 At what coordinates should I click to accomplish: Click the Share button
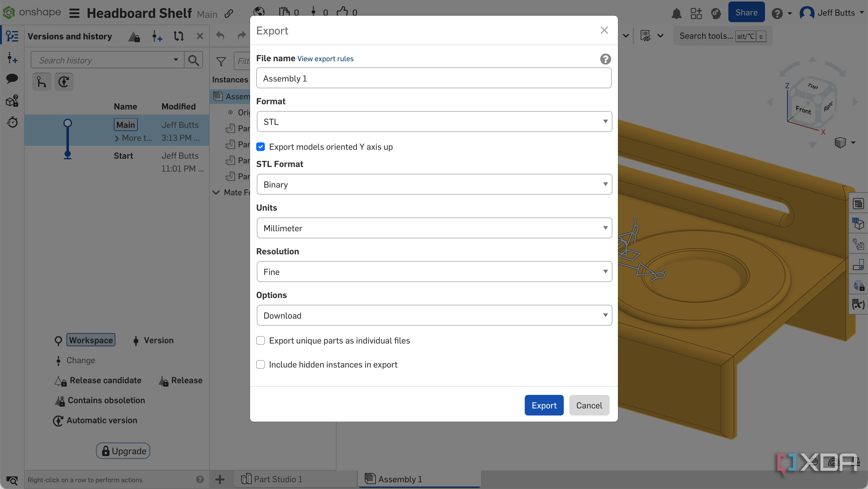[x=746, y=13]
